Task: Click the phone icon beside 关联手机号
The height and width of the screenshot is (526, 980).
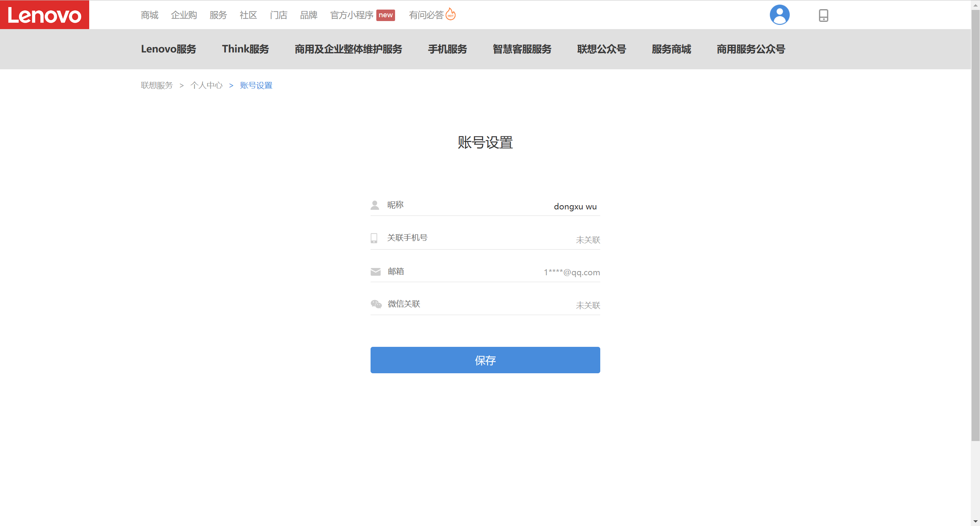Action: tap(374, 238)
